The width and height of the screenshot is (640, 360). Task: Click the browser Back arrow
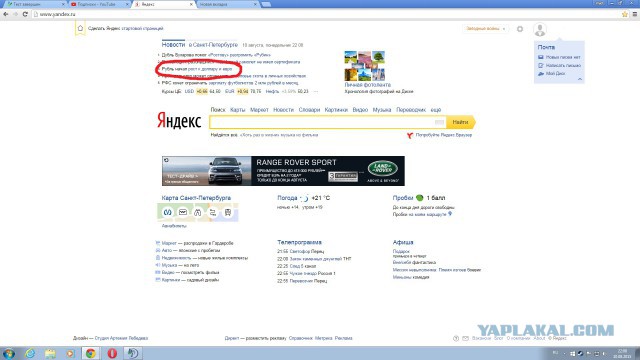pos(5,14)
